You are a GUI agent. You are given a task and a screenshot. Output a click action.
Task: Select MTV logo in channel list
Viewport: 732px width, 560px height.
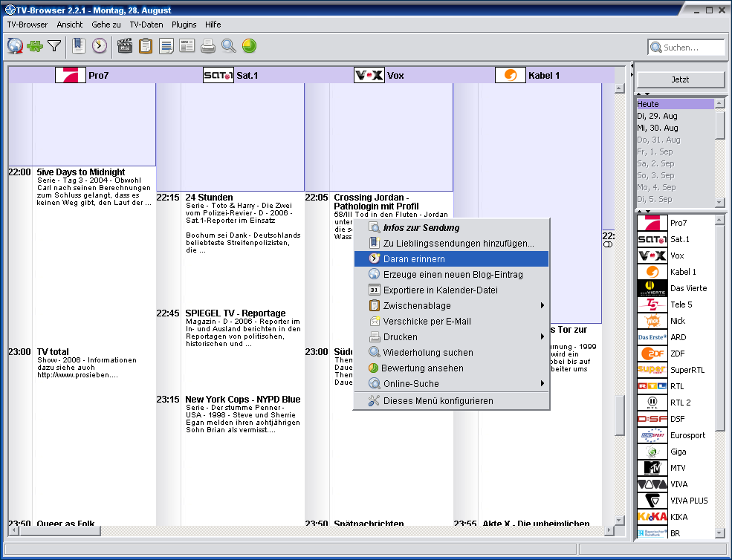coord(652,468)
